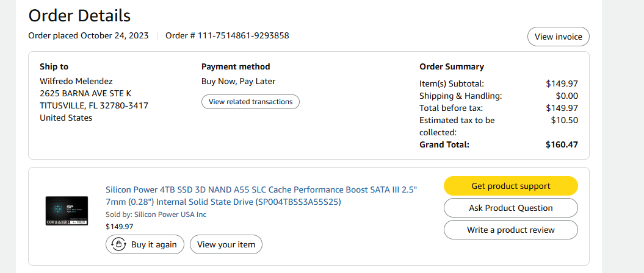644x273 pixels.
Task: Click Write a product review
Action: coord(510,230)
